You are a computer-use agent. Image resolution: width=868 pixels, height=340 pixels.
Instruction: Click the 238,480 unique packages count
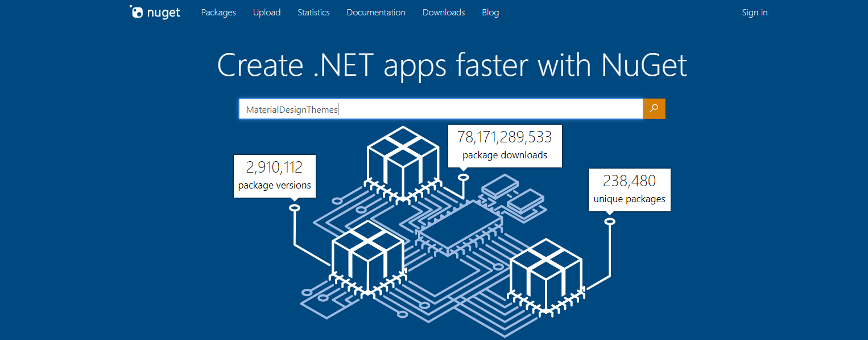pyautogui.click(x=629, y=181)
